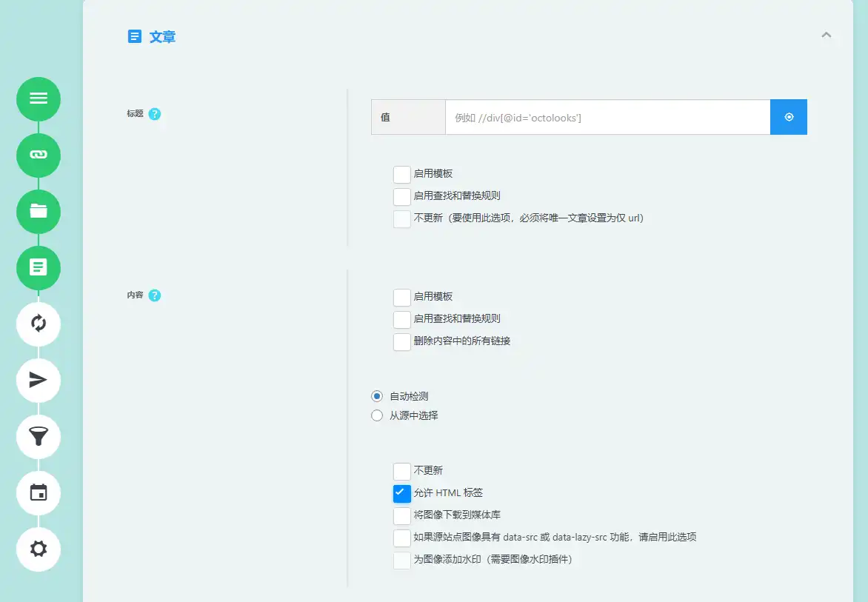Click the XPath value input field
This screenshot has height=602, width=868.
click(x=607, y=117)
